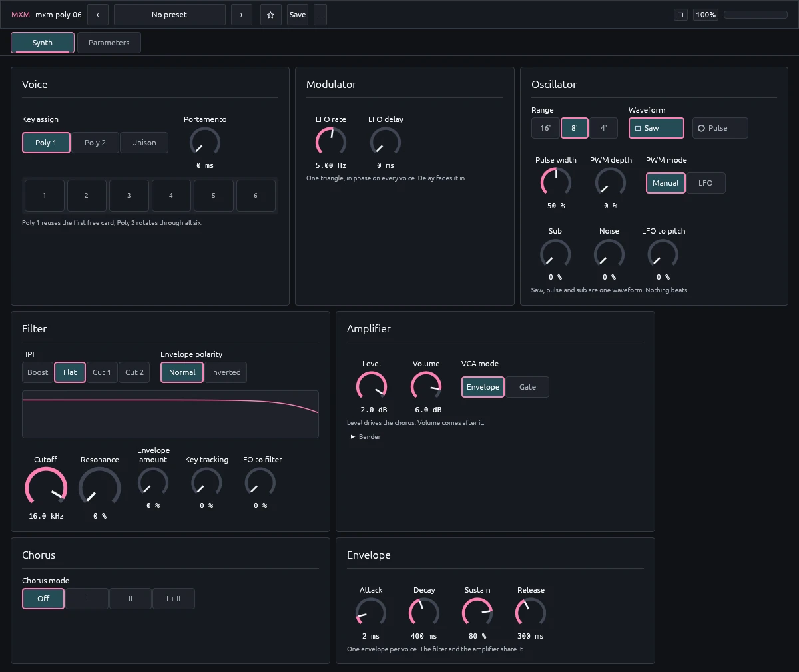Image resolution: width=799 pixels, height=672 pixels.
Task: Set oscillator range to 4'
Action: (604, 128)
